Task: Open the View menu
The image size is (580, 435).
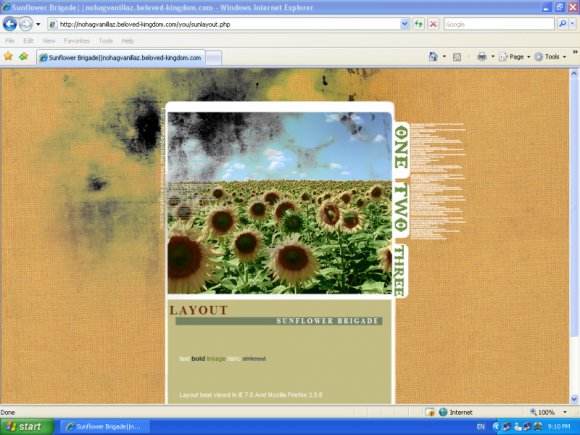Action: point(49,41)
